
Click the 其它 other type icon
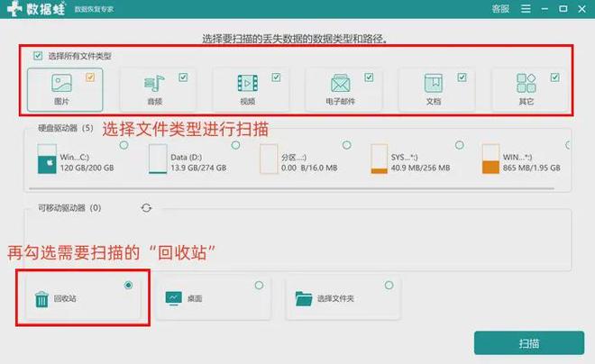pos(526,83)
